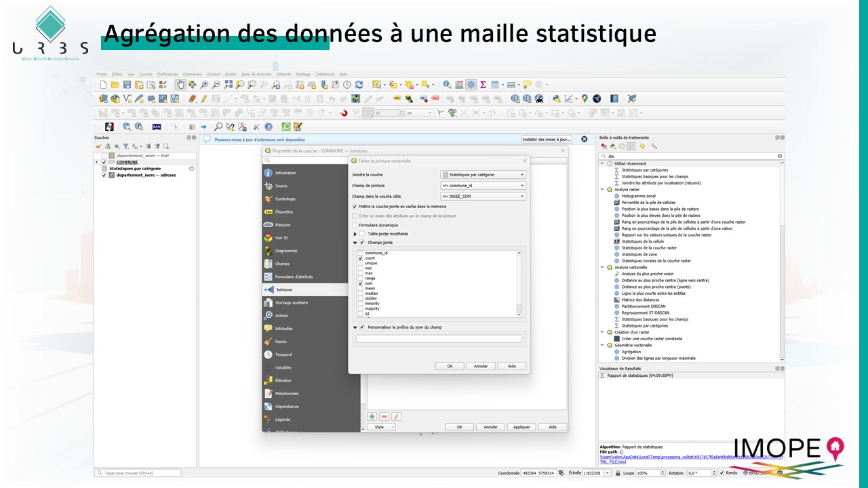Select the Pan map hand tool
Screen dimensions: 868x488
coord(180,85)
